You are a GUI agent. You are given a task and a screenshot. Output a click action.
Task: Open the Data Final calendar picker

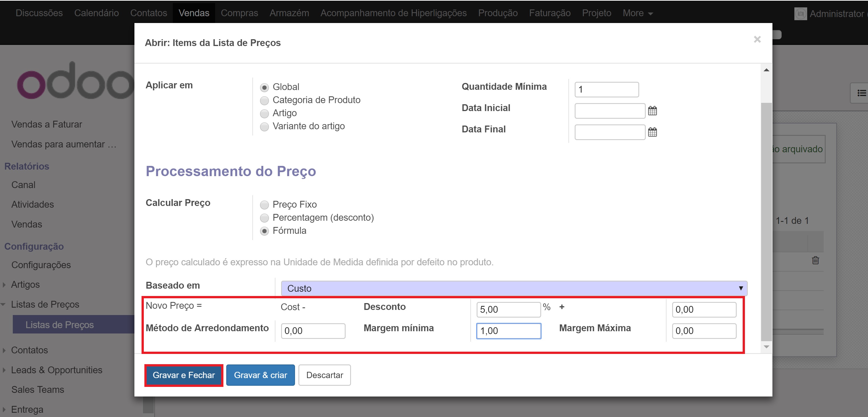pos(652,132)
